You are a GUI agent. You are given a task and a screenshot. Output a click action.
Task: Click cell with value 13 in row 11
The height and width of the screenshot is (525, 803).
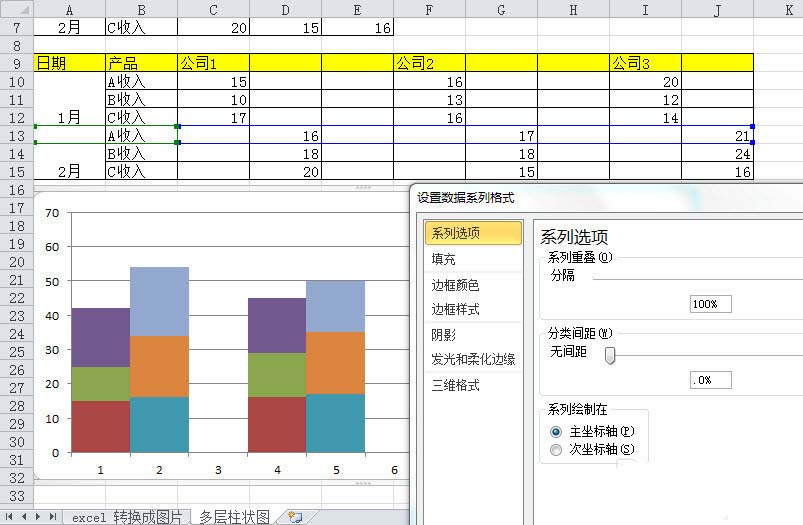pyautogui.click(x=429, y=99)
